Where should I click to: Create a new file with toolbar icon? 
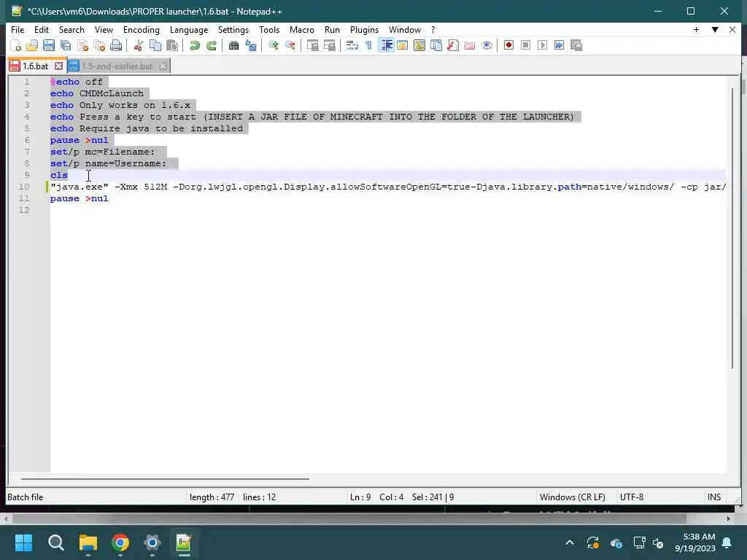[x=16, y=45]
